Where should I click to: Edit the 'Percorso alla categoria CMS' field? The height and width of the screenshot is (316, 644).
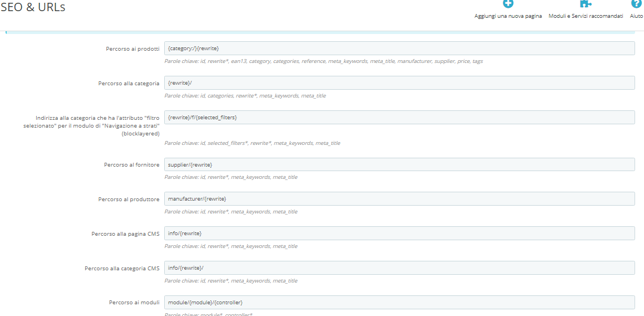[x=400, y=268]
